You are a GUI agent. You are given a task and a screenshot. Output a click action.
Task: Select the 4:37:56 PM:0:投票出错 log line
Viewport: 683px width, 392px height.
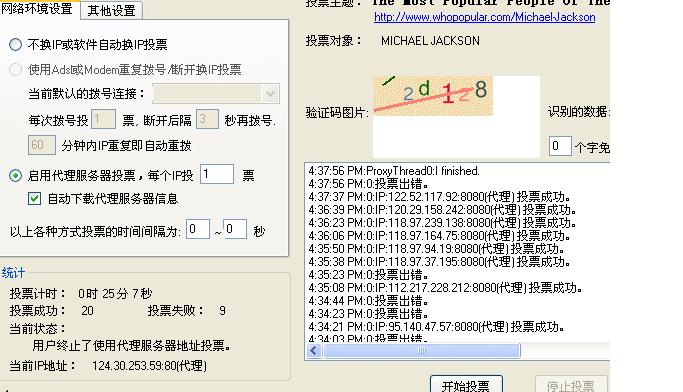369,184
